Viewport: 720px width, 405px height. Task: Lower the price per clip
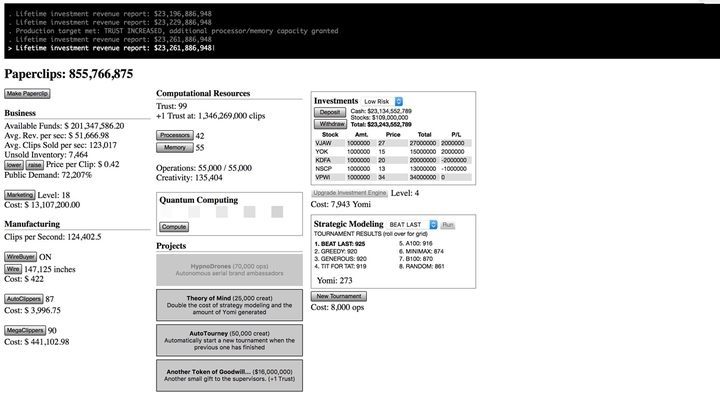click(x=13, y=165)
